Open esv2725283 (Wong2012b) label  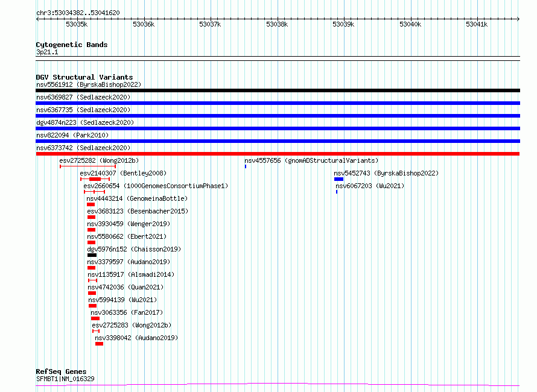click(x=132, y=325)
